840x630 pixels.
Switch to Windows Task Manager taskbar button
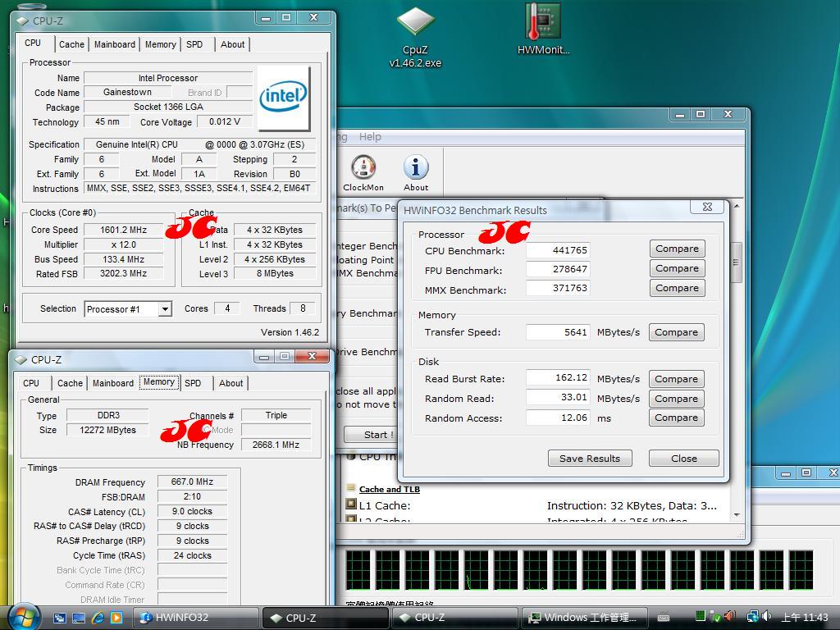[x=585, y=618]
